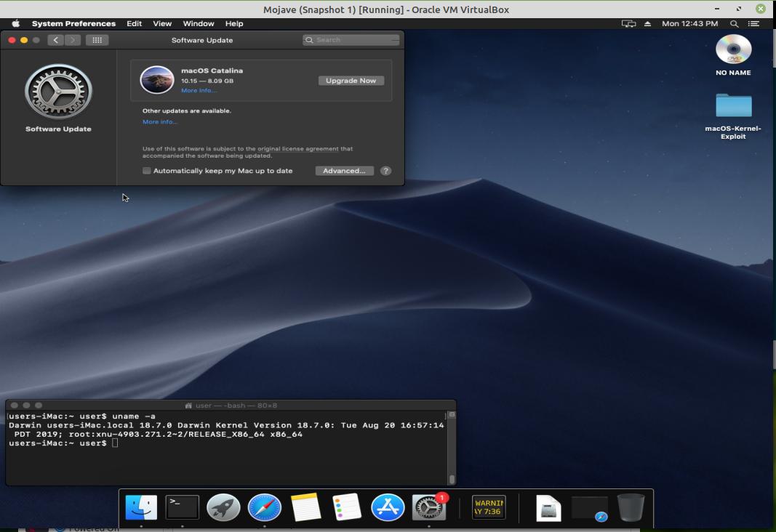
Task: Open the Window menu
Action: pyautogui.click(x=199, y=23)
